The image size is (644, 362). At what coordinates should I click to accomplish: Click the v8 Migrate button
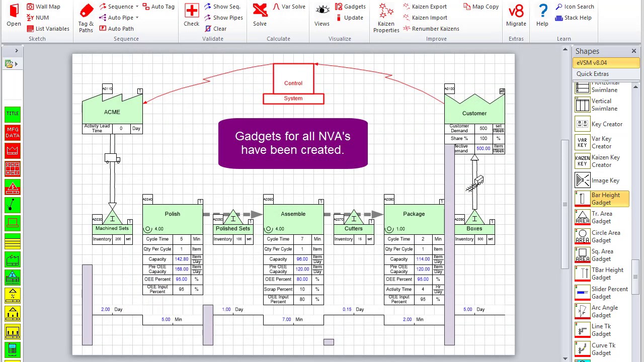tap(516, 15)
